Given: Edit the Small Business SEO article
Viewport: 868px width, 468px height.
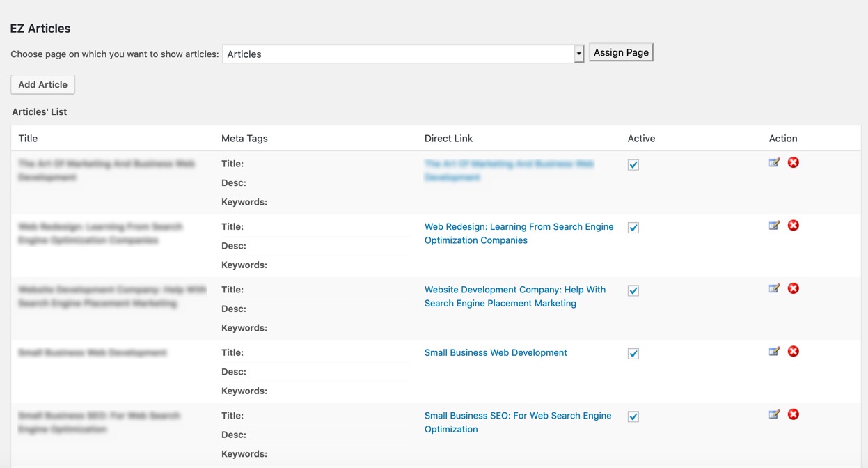Looking at the screenshot, I should (x=774, y=414).
